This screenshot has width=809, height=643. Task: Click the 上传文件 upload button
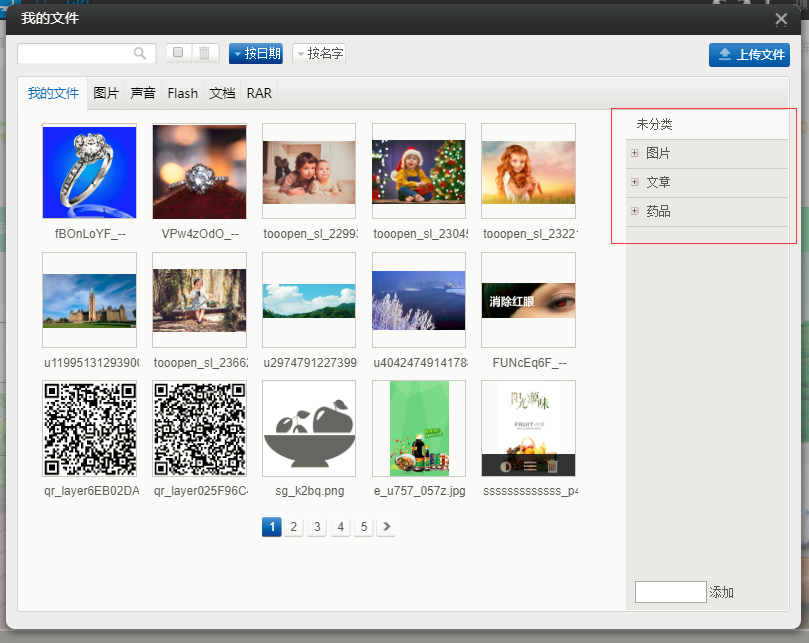[749, 55]
